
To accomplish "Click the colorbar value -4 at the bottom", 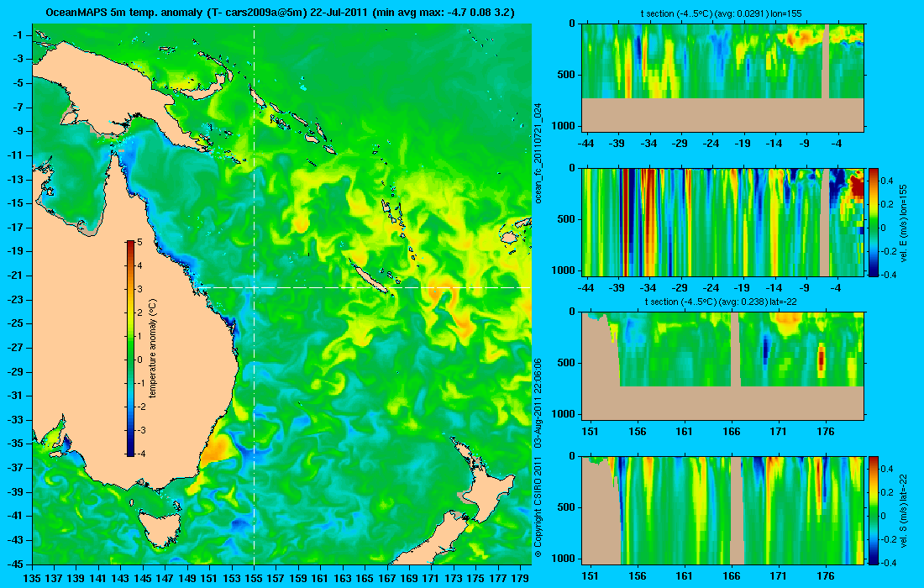I will point(141,454).
